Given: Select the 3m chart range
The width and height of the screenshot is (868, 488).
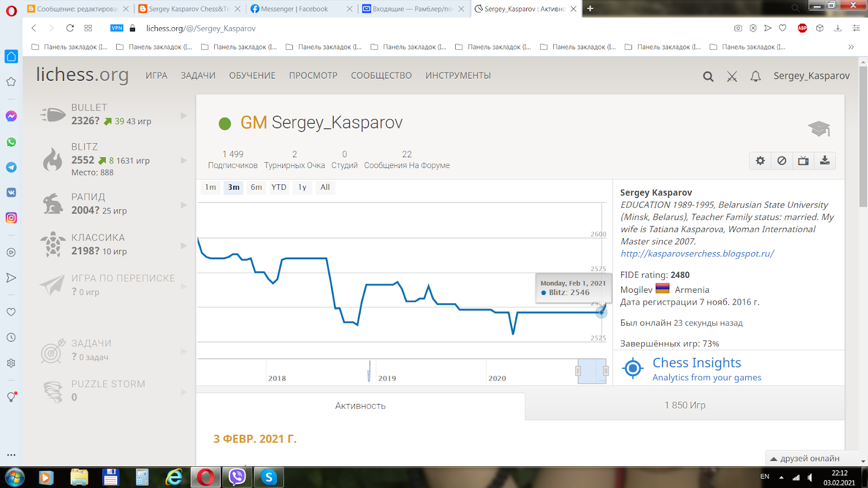Looking at the screenshot, I should [x=234, y=187].
